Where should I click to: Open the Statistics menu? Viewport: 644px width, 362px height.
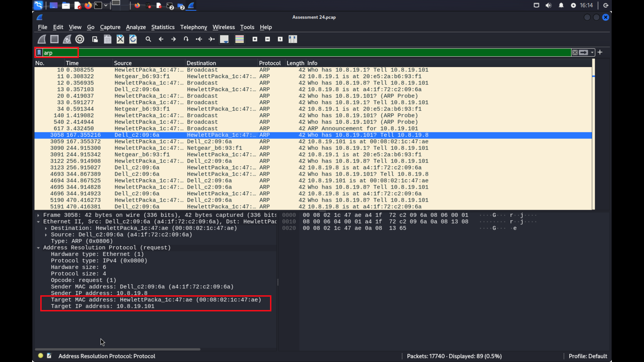click(x=163, y=27)
